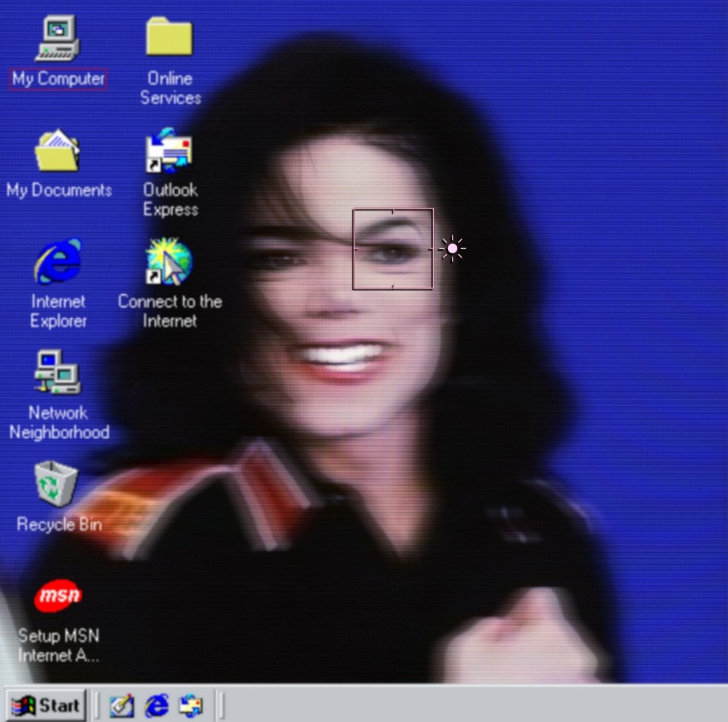Image resolution: width=728 pixels, height=722 pixels.
Task: Open the Start menu button
Action: [x=45, y=706]
